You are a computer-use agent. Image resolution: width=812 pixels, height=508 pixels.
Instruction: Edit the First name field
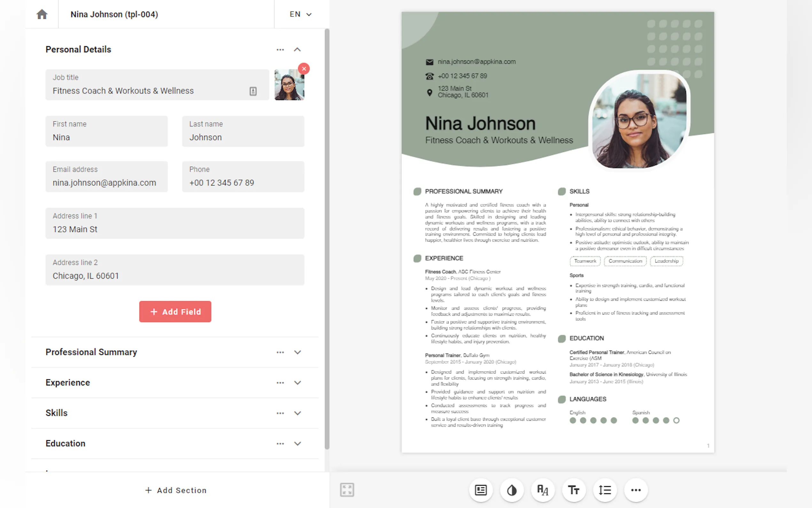coord(106,131)
